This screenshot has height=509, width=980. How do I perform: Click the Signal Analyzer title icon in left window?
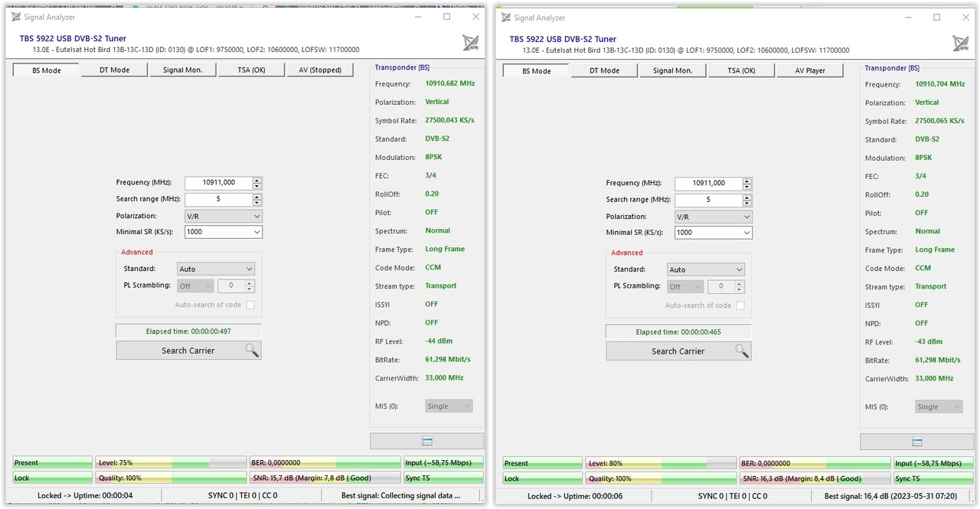(x=15, y=17)
